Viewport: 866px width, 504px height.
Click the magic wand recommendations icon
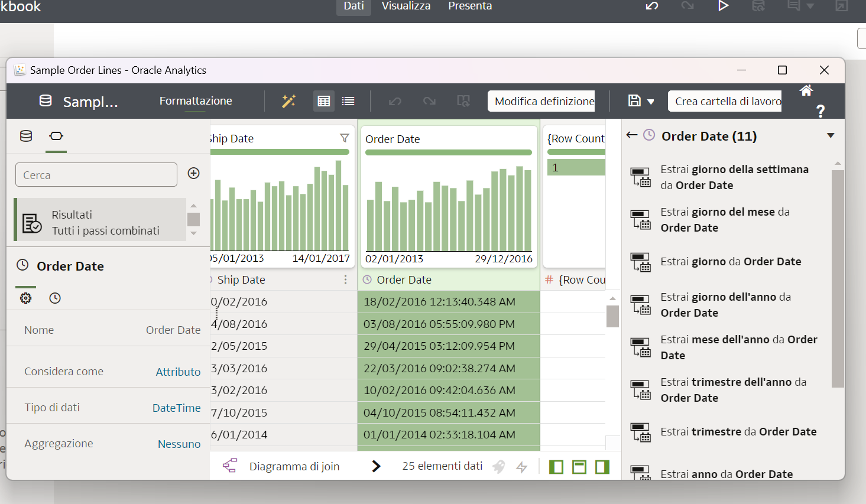tap(288, 101)
